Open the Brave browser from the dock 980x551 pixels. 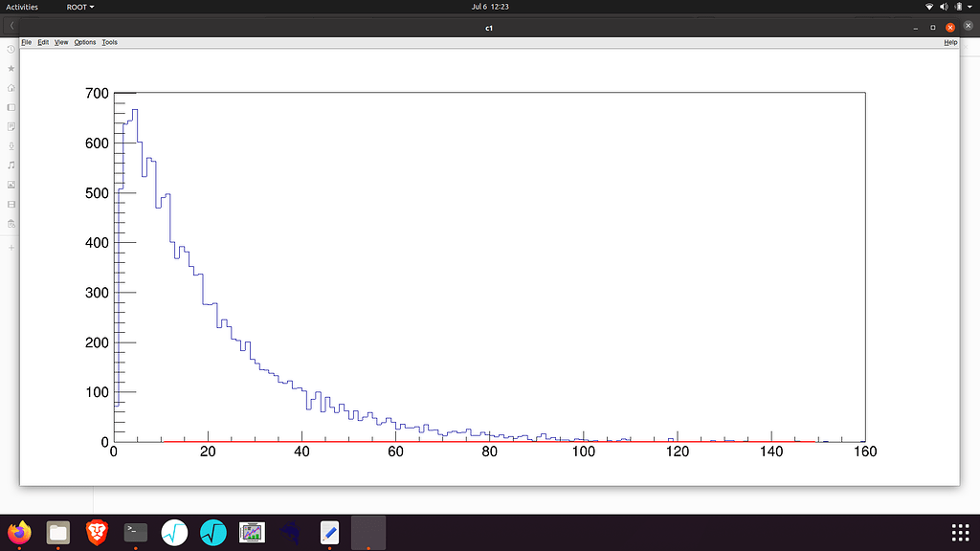96,532
